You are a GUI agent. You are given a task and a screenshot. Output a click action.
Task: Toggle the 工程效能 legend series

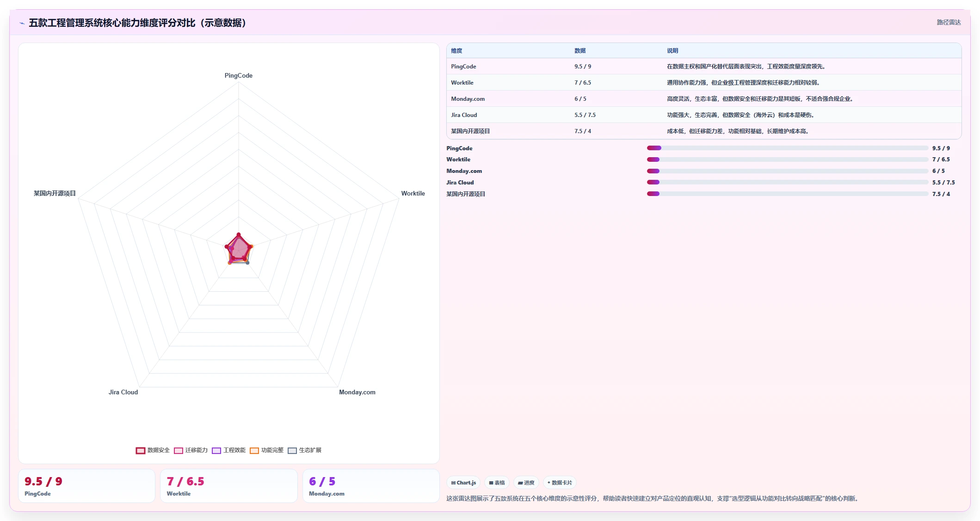228,450
